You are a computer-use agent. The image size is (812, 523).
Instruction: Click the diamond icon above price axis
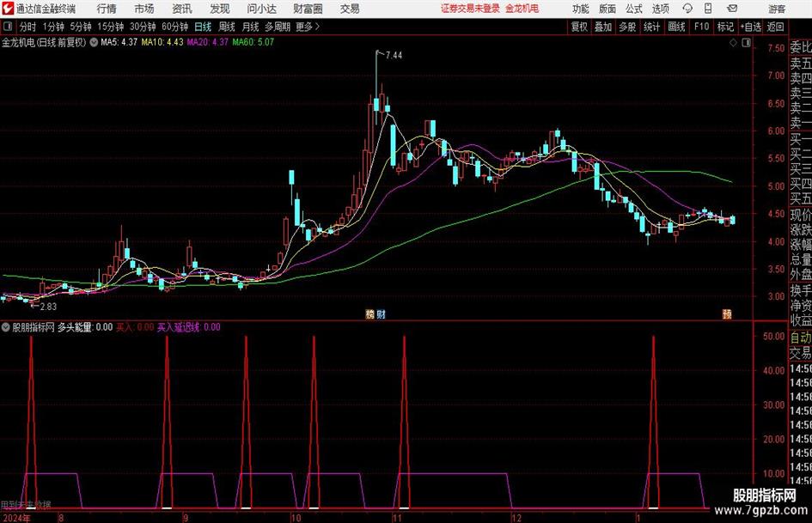pos(733,43)
